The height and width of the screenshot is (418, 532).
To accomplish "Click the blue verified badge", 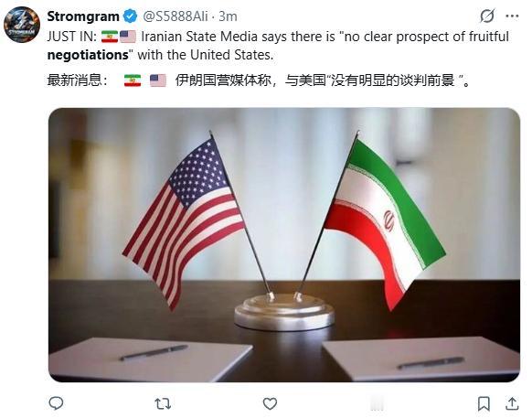I will pyautogui.click(x=130, y=16).
